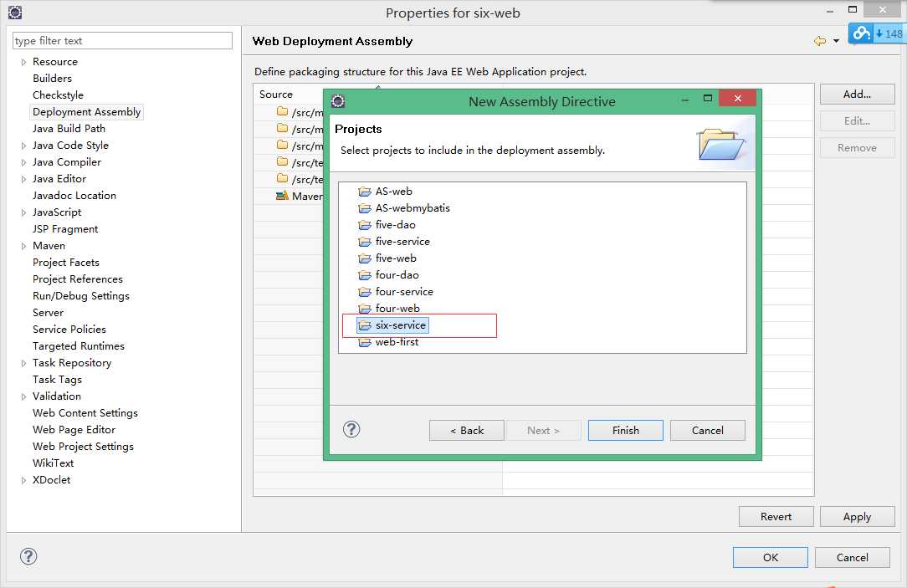Open help in Properties window bottom-left
This screenshot has width=907, height=588.
(x=28, y=556)
